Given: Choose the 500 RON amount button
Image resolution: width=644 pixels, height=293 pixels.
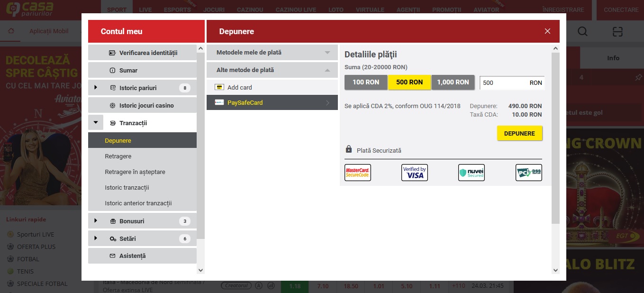Looking at the screenshot, I should (x=409, y=82).
